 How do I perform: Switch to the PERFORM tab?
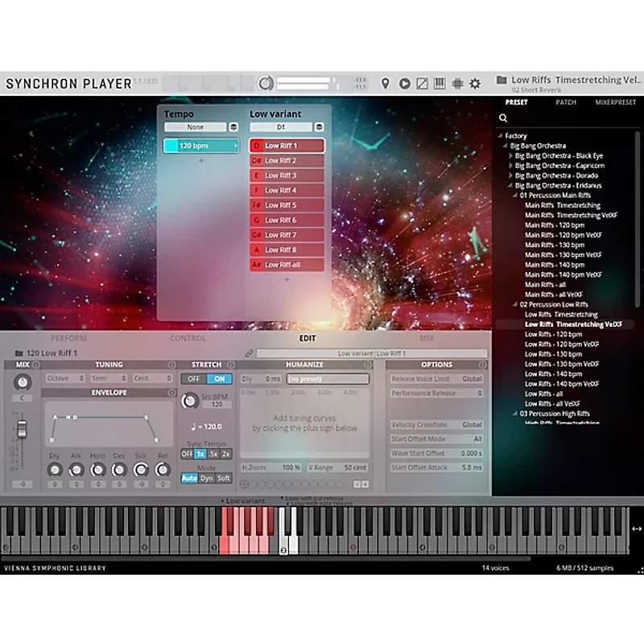coord(69,338)
